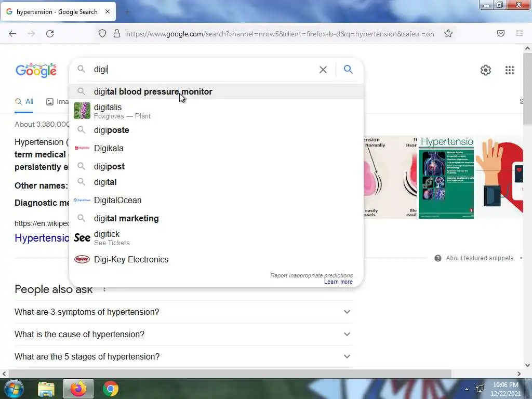Choose the plain digital suggestion
The width and height of the screenshot is (532, 399).
point(216,182)
